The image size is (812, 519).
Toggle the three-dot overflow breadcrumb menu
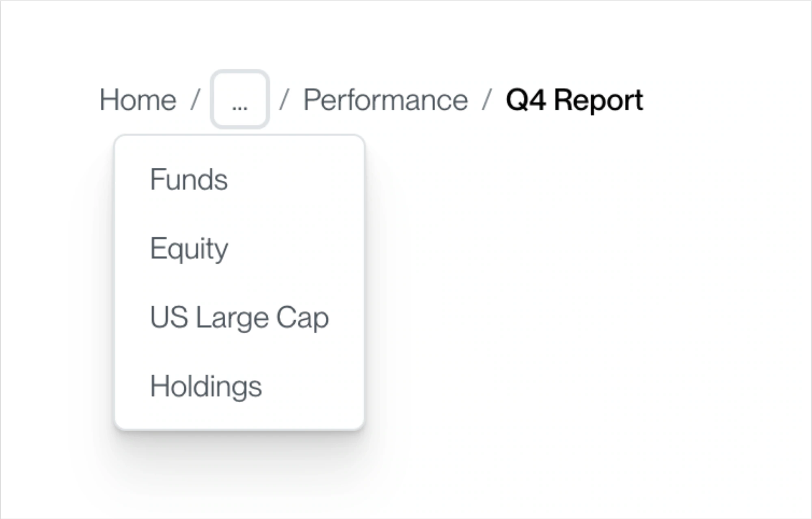coord(240,99)
